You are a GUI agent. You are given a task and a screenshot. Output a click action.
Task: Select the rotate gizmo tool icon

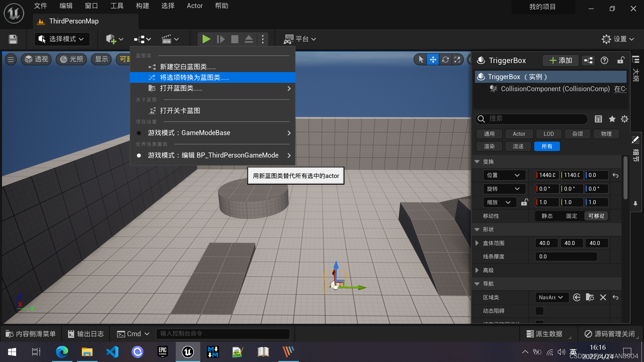[445, 60]
